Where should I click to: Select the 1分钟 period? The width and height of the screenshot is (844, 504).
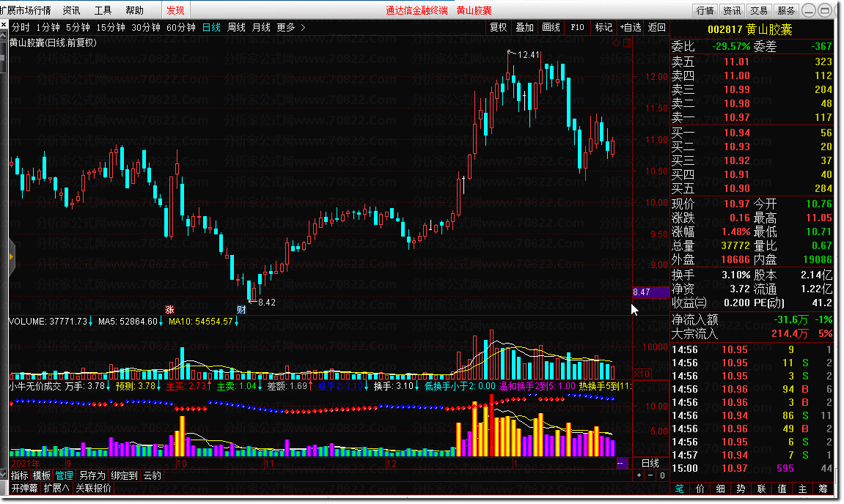pyautogui.click(x=48, y=27)
